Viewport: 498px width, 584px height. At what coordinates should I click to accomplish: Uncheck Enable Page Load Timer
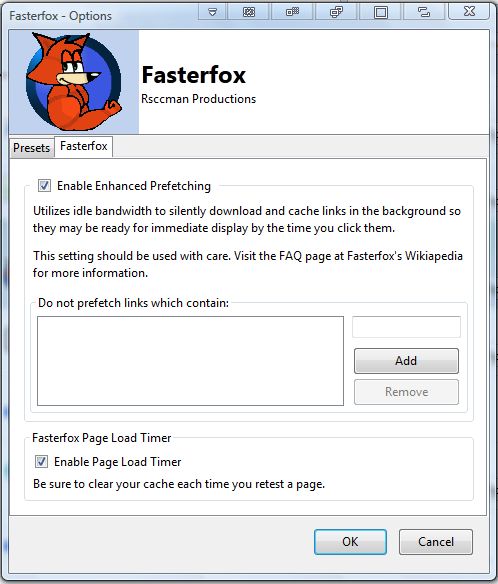coord(41,462)
